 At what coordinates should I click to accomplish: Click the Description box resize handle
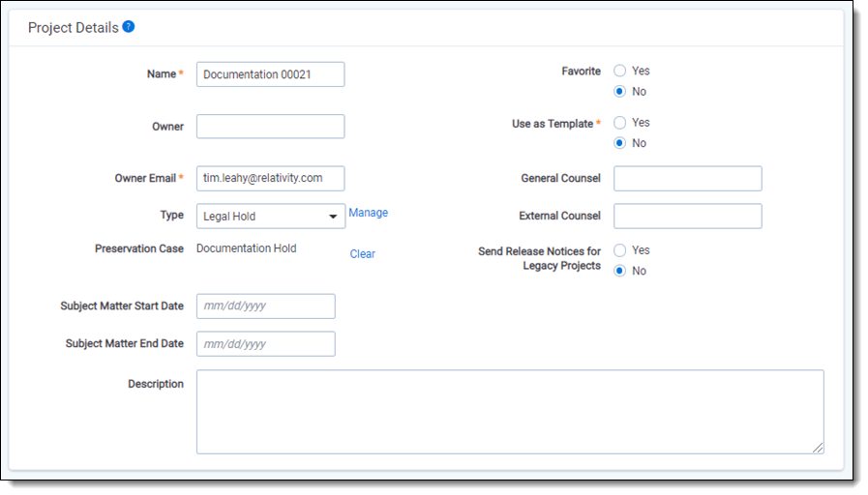pos(818,448)
